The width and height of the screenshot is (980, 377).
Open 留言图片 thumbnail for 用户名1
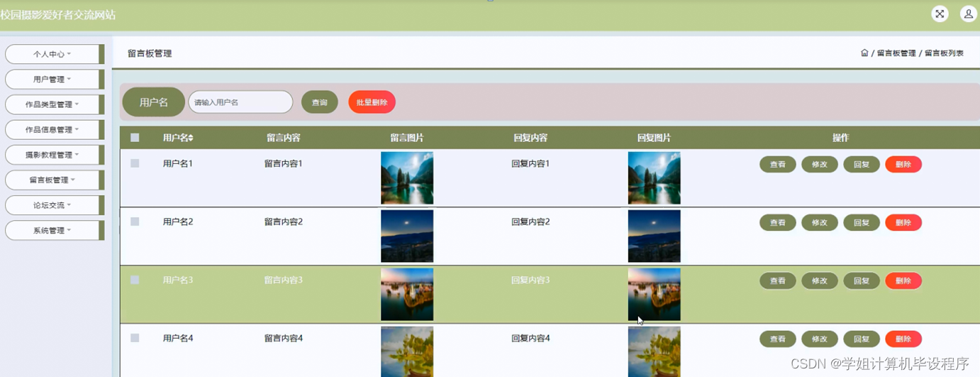(407, 178)
